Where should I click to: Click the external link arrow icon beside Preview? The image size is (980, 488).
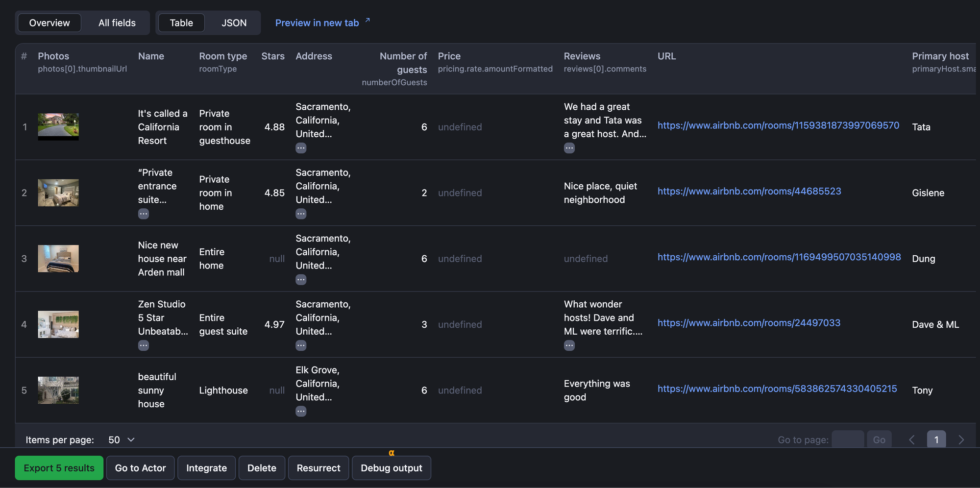click(367, 21)
